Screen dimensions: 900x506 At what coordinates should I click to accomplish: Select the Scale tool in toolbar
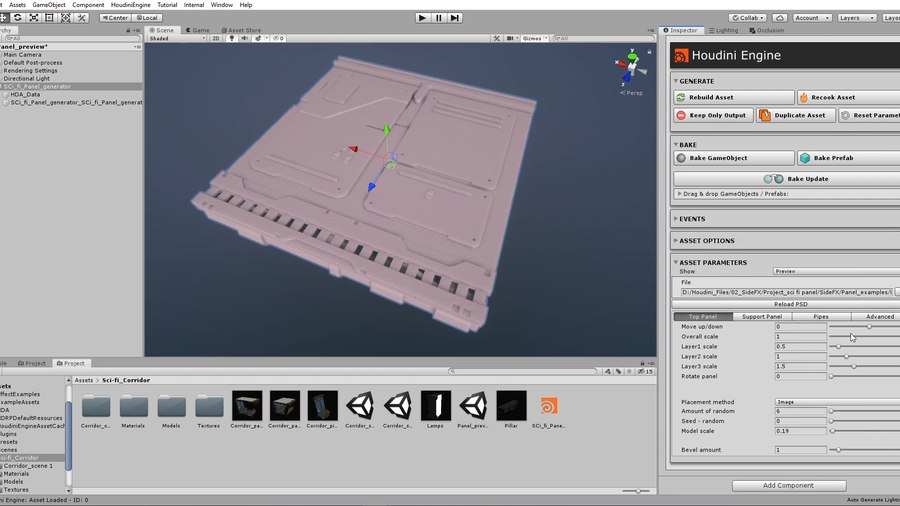click(x=34, y=18)
